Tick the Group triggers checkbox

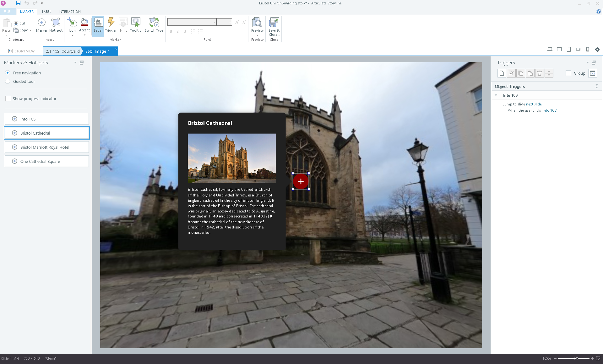coord(568,73)
